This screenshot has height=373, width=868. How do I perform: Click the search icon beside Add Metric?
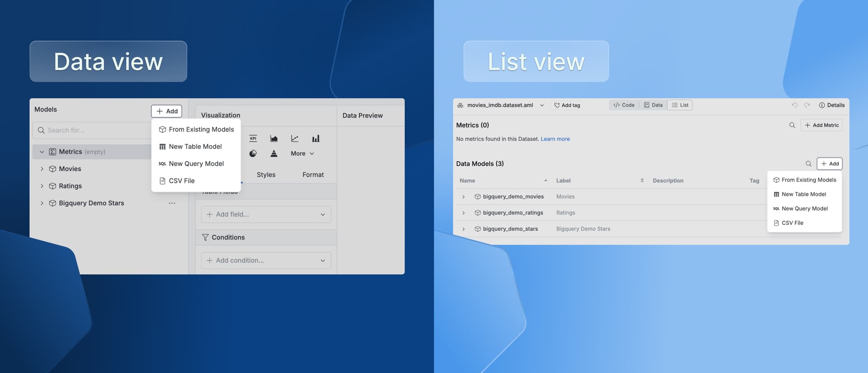(x=792, y=125)
